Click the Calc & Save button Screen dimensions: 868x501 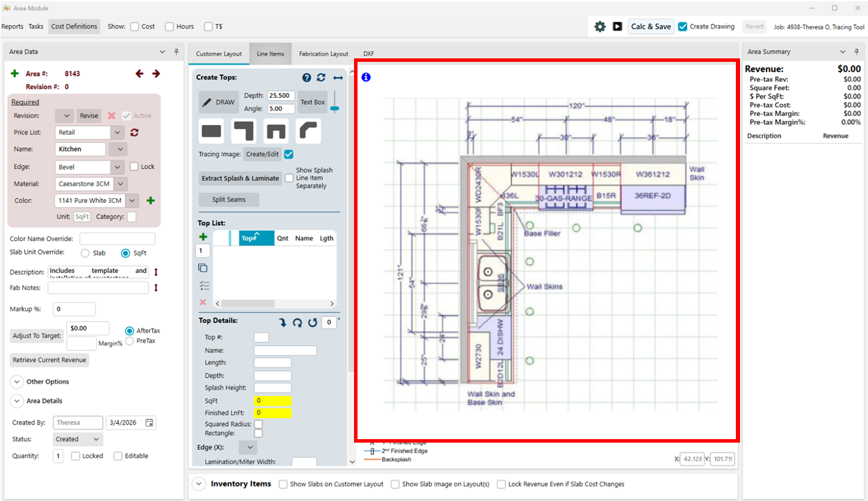(651, 26)
